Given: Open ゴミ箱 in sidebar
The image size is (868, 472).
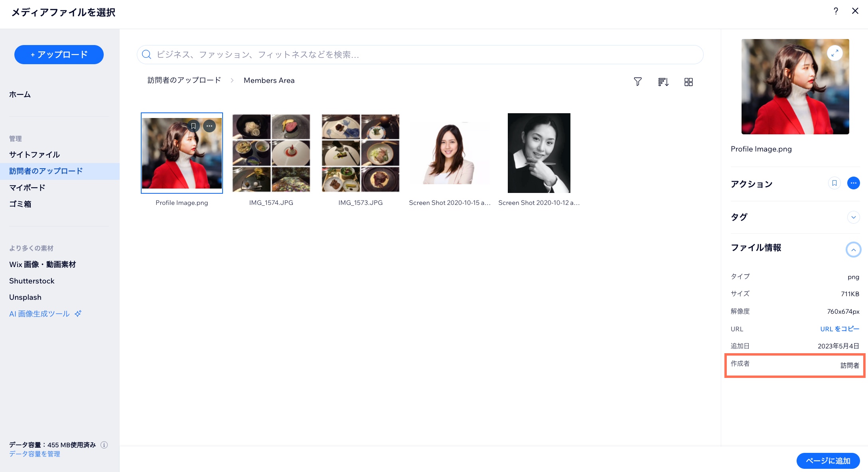Looking at the screenshot, I should click(x=20, y=204).
